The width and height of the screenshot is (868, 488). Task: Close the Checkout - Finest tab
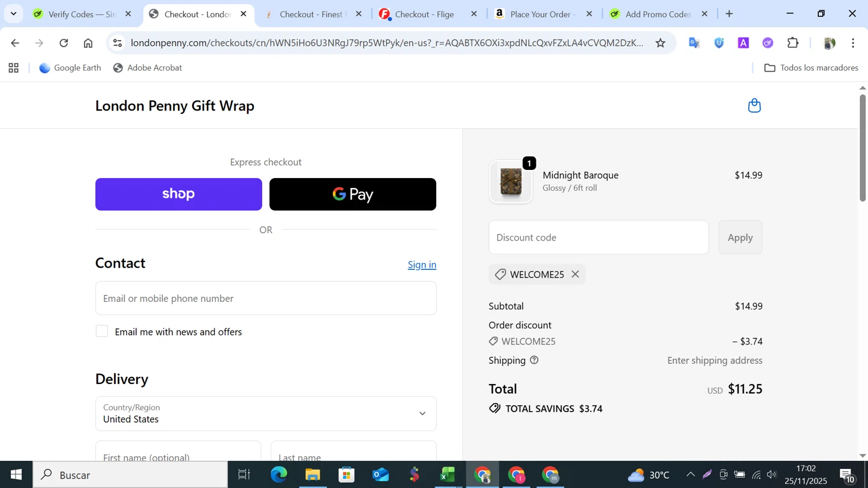359,14
